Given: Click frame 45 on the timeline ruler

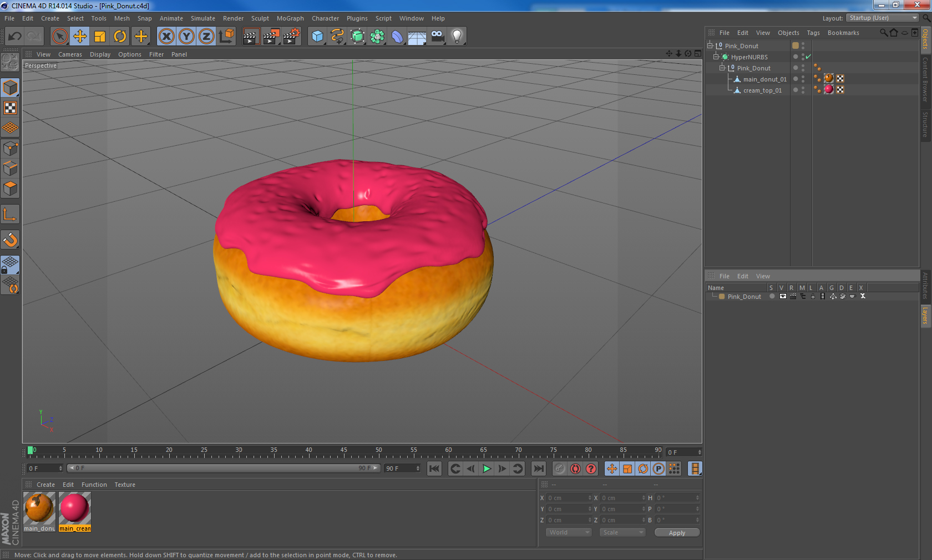Looking at the screenshot, I should pyautogui.click(x=344, y=451).
